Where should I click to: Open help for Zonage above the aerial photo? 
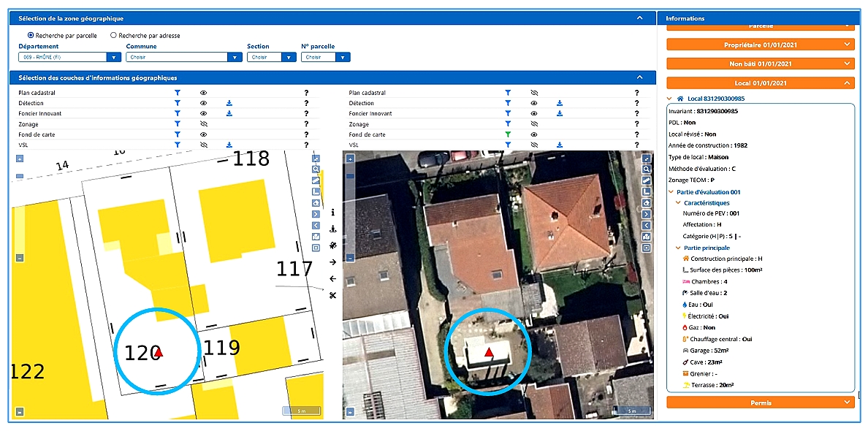tap(636, 124)
